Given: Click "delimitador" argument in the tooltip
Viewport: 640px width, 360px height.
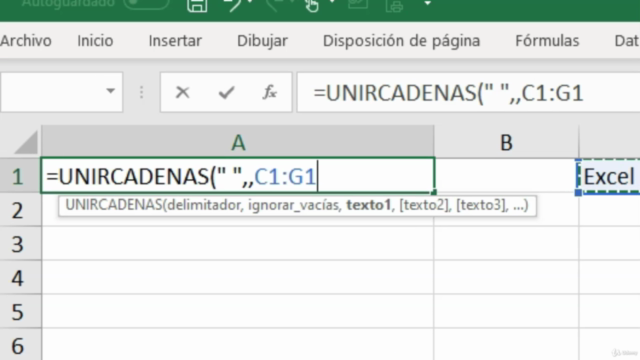Looking at the screenshot, I should [204, 205].
